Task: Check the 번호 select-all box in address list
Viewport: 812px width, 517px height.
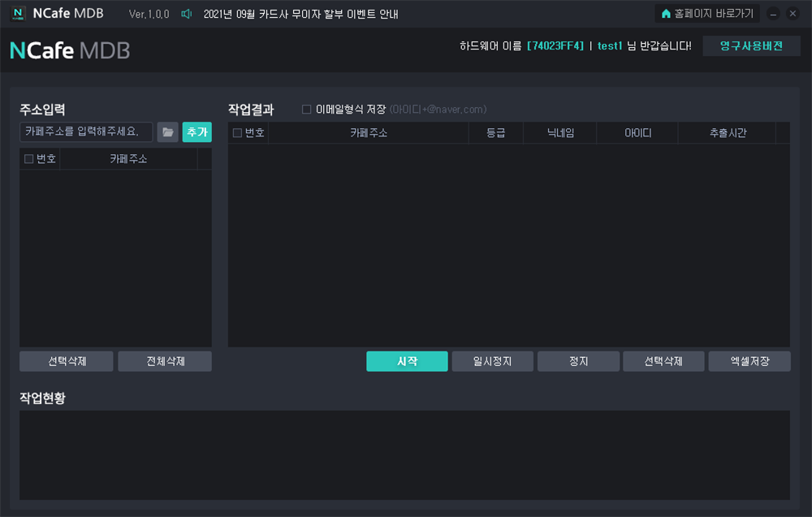Action: [29, 159]
